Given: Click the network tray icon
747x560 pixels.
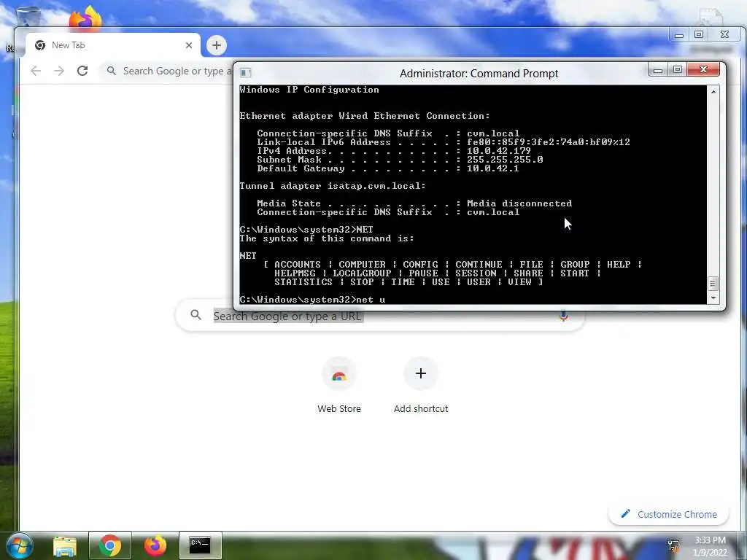Looking at the screenshot, I should (673, 545).
